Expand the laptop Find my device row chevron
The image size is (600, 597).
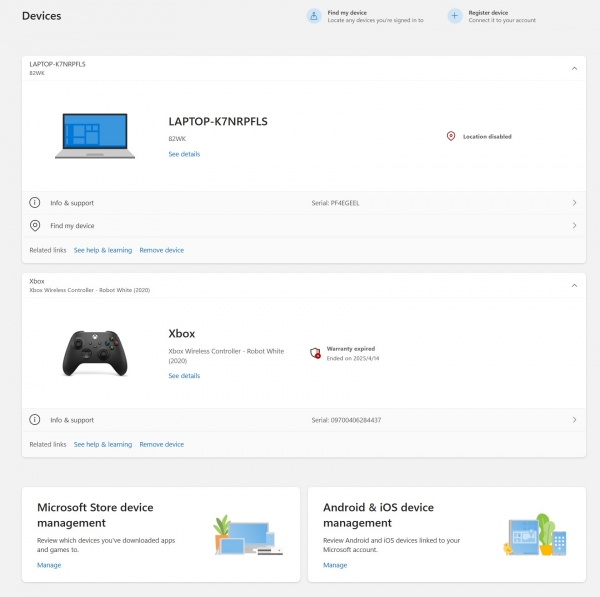click(x=574, y=226)
